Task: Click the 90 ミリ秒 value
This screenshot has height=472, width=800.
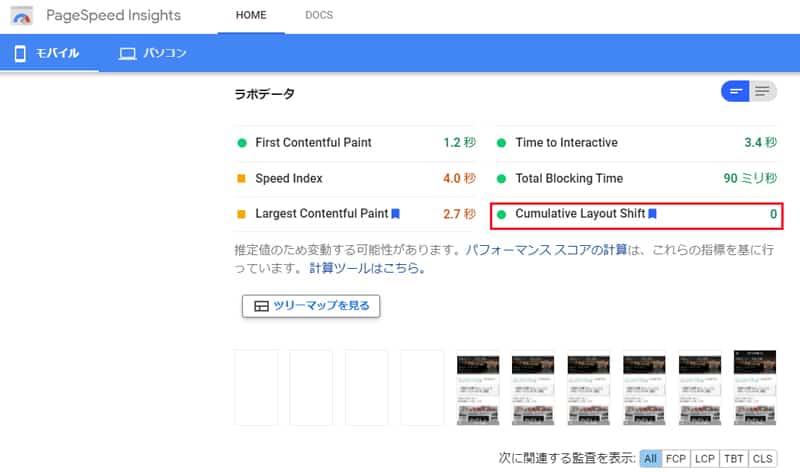Action: 751,179
